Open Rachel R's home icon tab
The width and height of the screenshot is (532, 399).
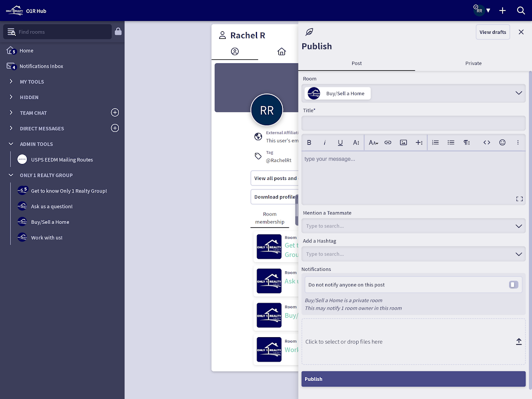(281, 51)
